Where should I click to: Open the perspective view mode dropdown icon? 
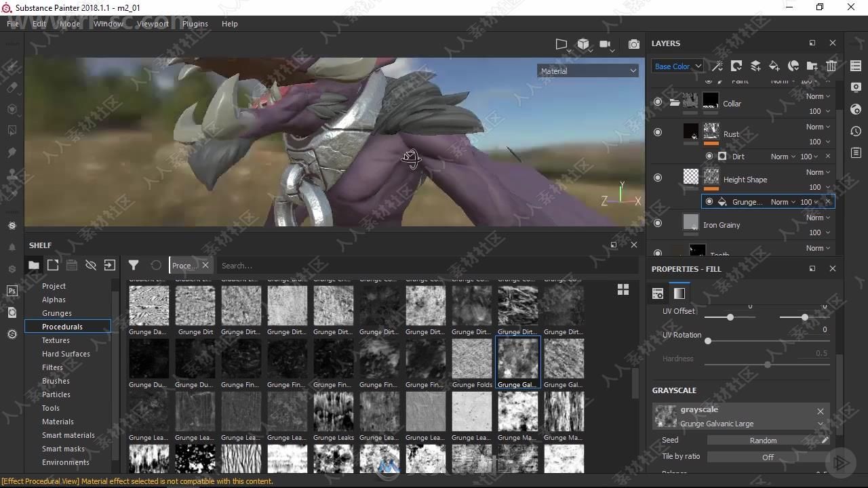(x=561, y=44)
